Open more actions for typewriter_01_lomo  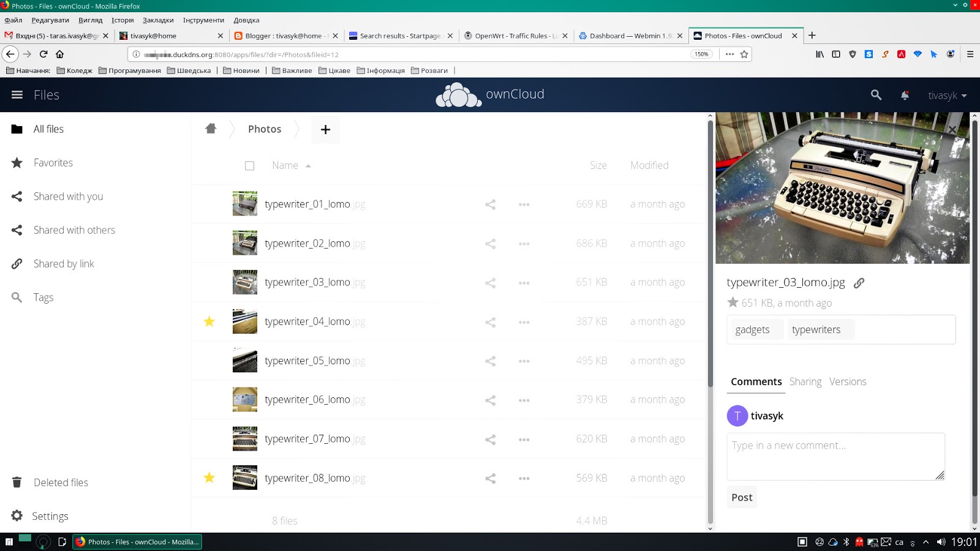[x=524, y=204]
